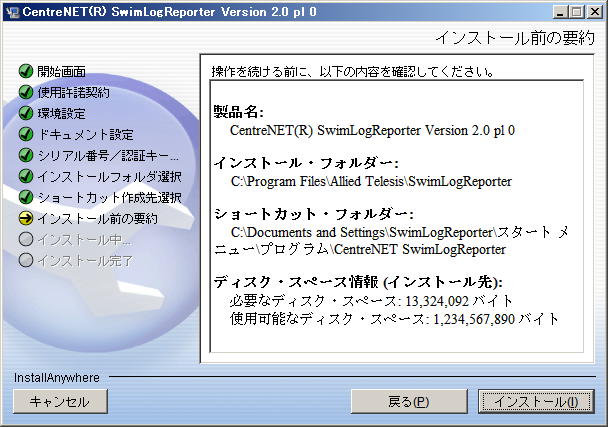
Task: Close the installer window
Action: pos(594,12)
